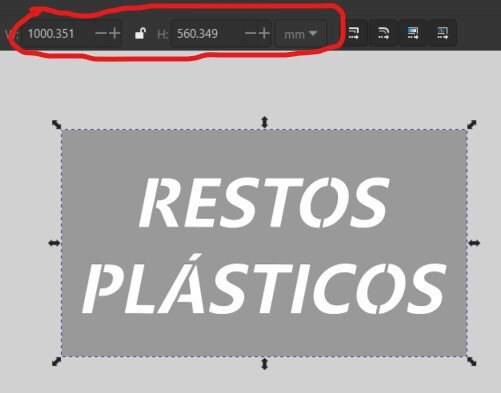Toggle scaling rounded corners in rectangles

(x=383, y=33)
